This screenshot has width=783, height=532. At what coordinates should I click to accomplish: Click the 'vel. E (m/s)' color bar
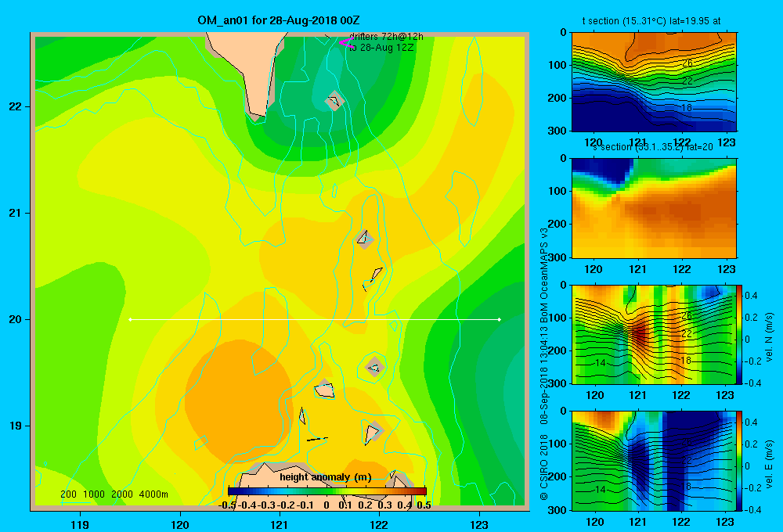[740, 461]
